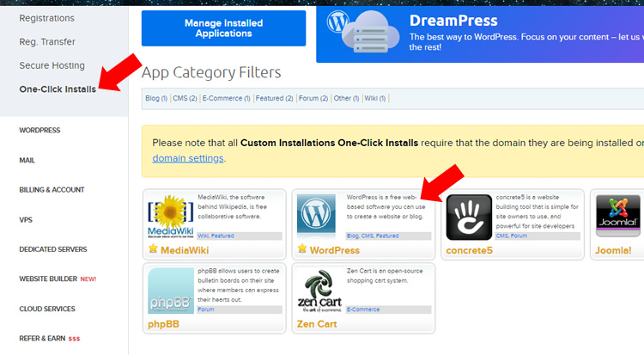Open the domain settings link
Viewport: 644px width, 355px height.
coord(188,158)
